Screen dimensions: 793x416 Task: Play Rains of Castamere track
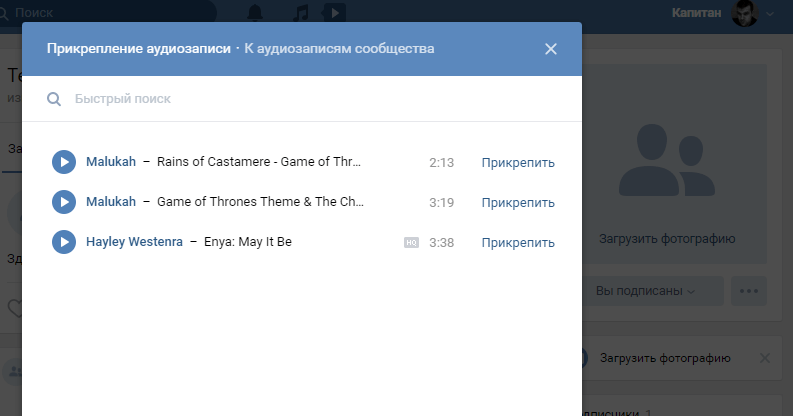[63, 162]
